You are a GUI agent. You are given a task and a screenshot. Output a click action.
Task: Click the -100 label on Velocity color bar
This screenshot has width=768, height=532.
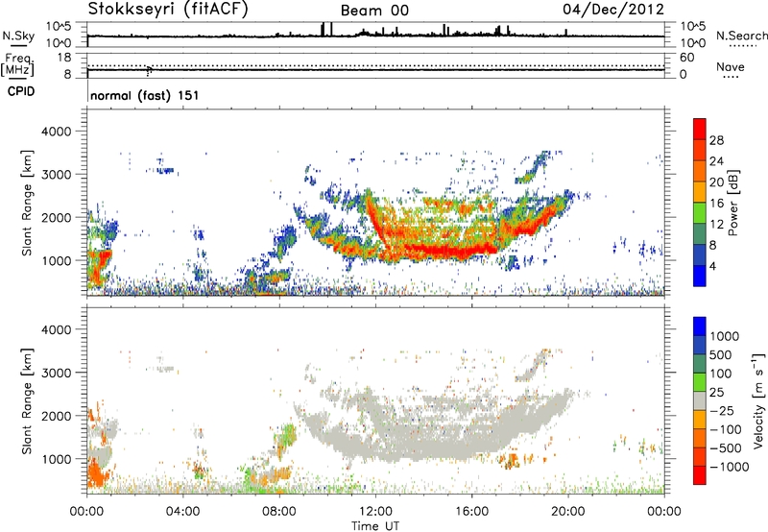[x=725, y=429]
